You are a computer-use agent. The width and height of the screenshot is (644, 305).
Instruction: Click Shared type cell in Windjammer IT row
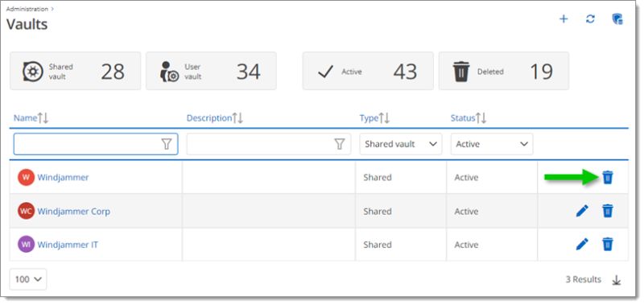(x=378, y=245)
